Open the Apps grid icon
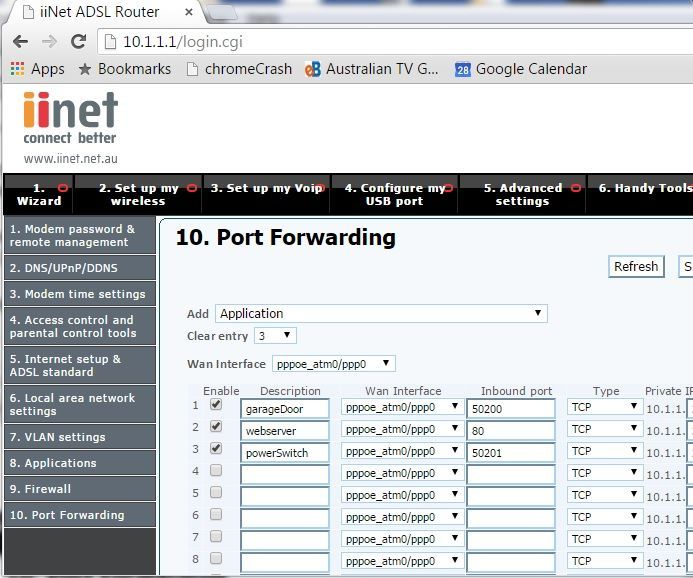Viewport: 693px width, 578px height. pyautogui.click(x=17, y=69)
